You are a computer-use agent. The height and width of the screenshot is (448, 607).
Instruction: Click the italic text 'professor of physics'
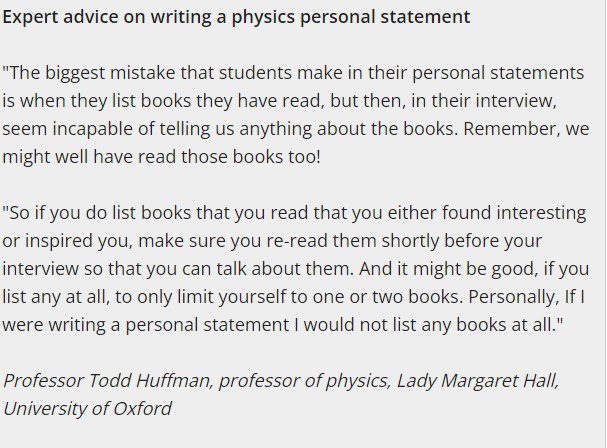[x=303, y=381]
